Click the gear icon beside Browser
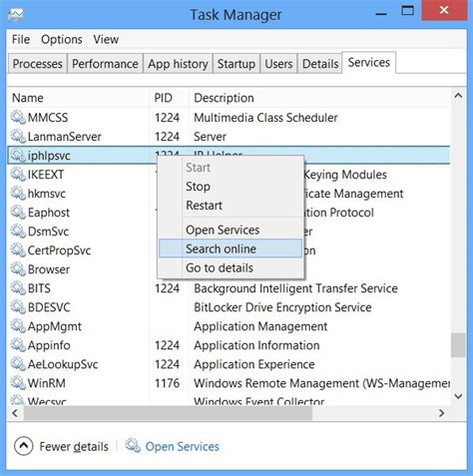The height and width of the screenshot is (476, 473). pos(18,269)
